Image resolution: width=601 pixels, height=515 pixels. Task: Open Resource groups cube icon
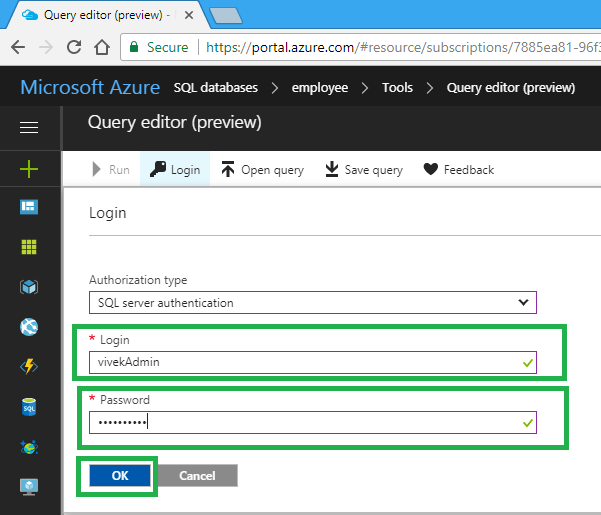(x=29, y=287)
